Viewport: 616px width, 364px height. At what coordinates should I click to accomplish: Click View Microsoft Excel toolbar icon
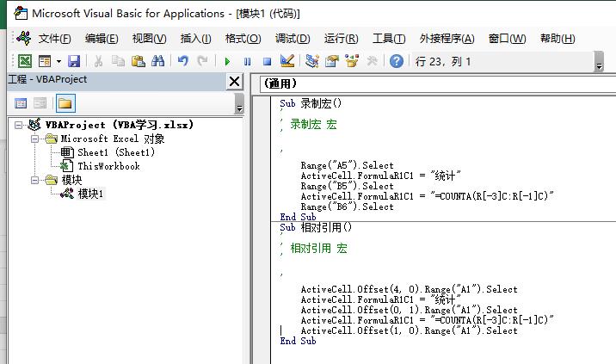pos(25,61)
